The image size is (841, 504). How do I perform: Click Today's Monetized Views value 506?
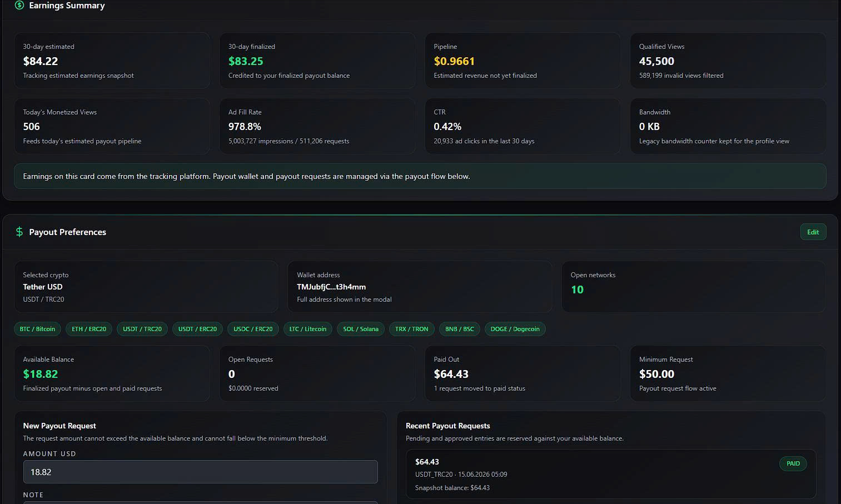[31, 127]
